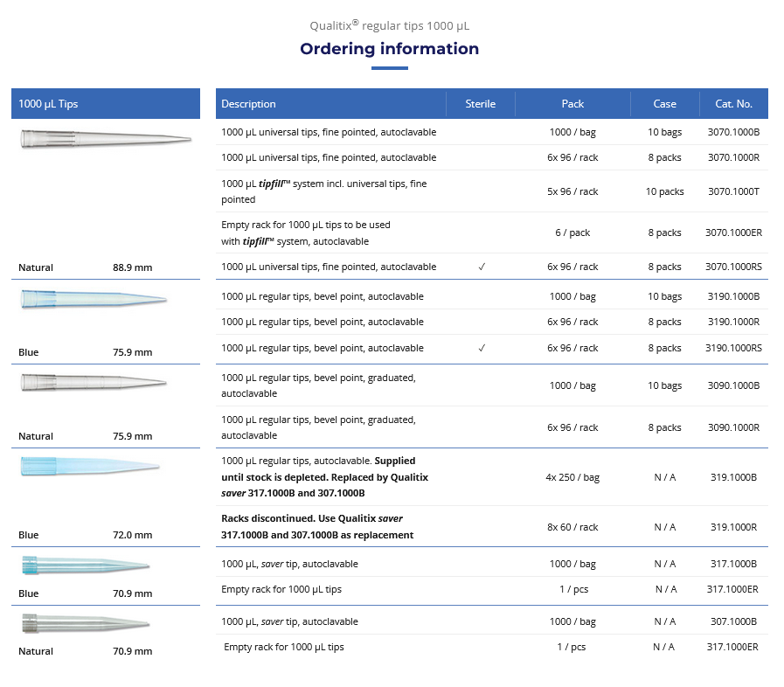Click the 88.9 mm natural tip image
The image size is (784, 687).
click(x=106, y=138)
